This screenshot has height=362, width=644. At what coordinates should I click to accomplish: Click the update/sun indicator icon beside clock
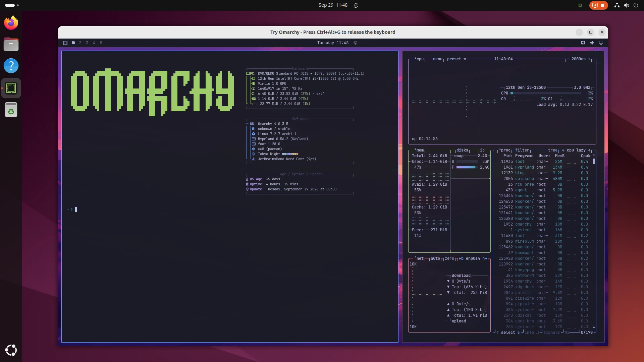pyautogui.click(x=356, y=43)
